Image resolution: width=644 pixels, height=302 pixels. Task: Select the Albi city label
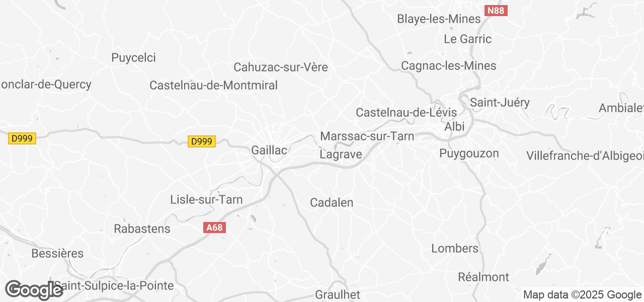click(454, 127)
